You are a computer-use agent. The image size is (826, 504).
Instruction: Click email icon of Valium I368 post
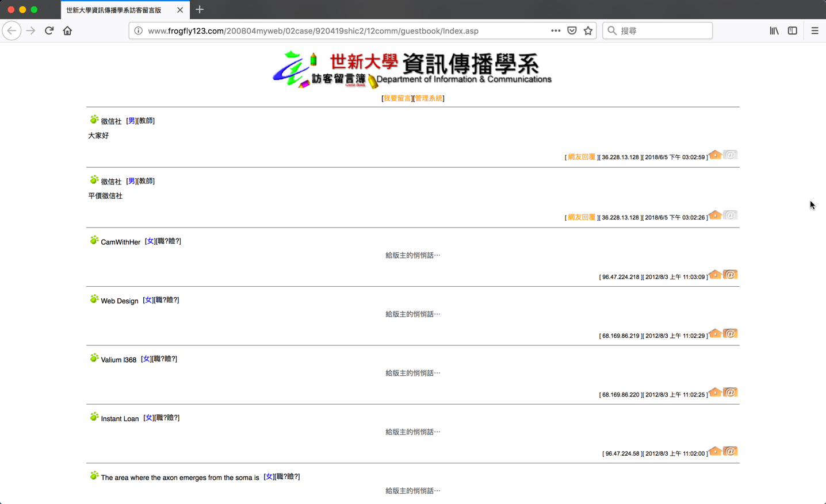coord(730,392)
